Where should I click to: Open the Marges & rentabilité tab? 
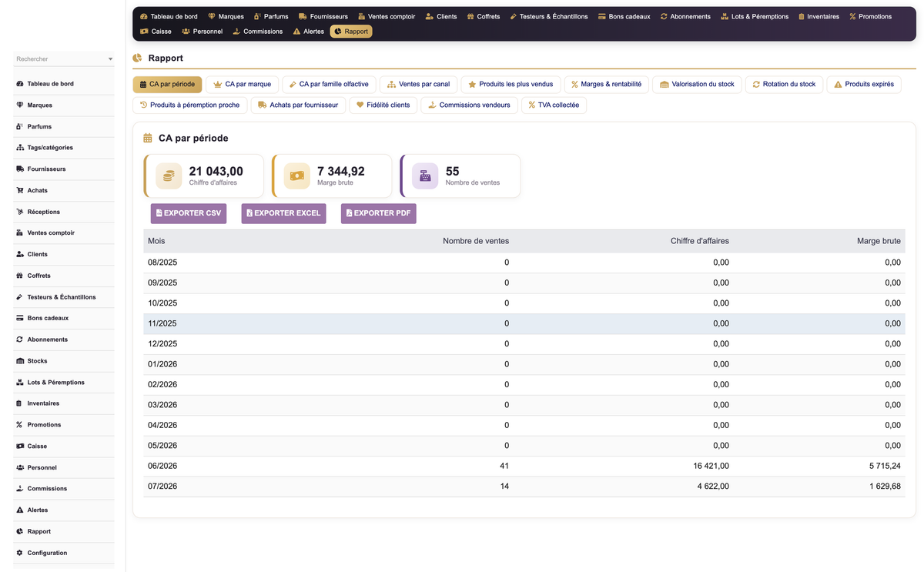point(606,85)
